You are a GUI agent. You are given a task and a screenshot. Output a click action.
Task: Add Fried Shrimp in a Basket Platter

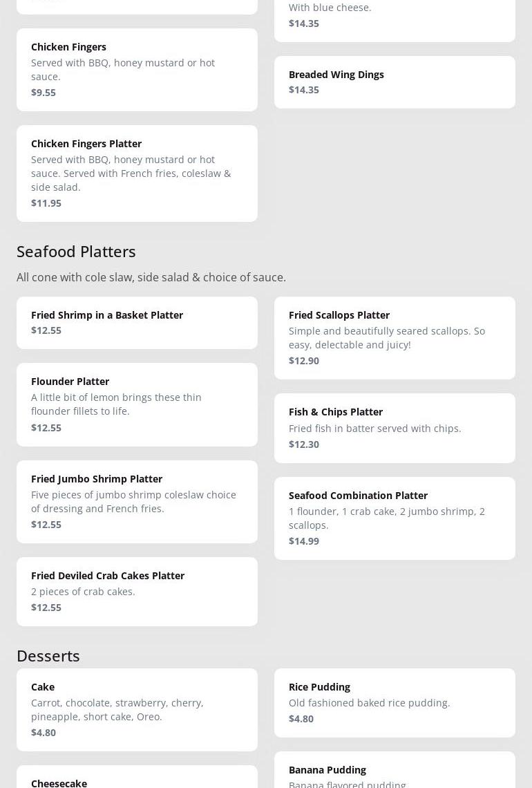click(x=137, y=322)
